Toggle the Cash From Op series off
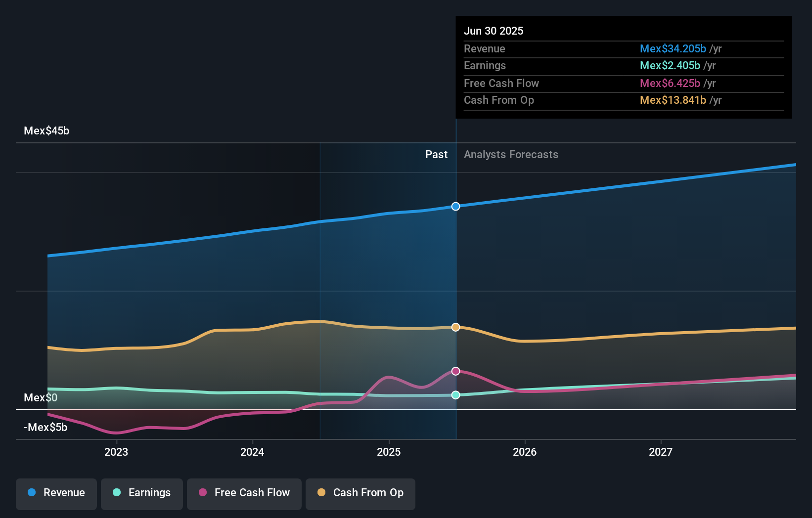 click(361, 493)
